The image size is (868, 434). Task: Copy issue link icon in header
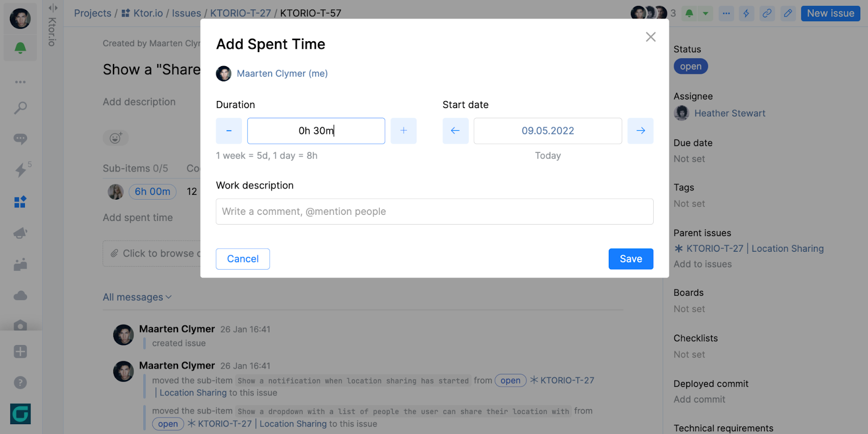[767, 14]
